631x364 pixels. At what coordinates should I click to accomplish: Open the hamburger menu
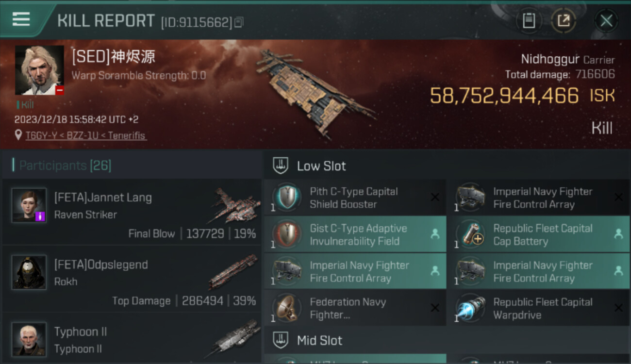pos(21,19)
